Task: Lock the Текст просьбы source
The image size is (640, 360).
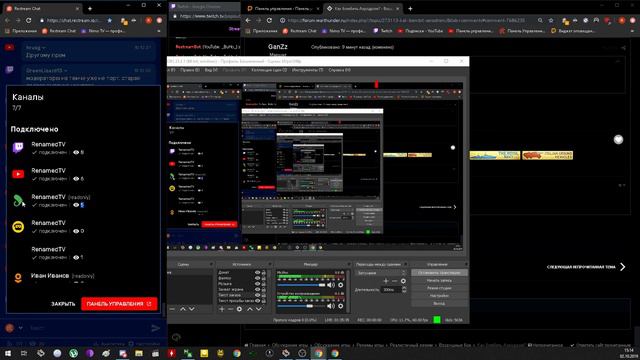Action: [264, 301]
